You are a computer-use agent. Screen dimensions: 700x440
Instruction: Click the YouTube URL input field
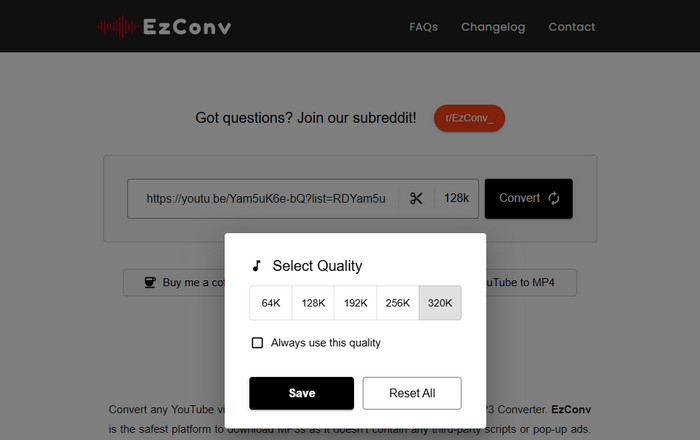[264, 198]
